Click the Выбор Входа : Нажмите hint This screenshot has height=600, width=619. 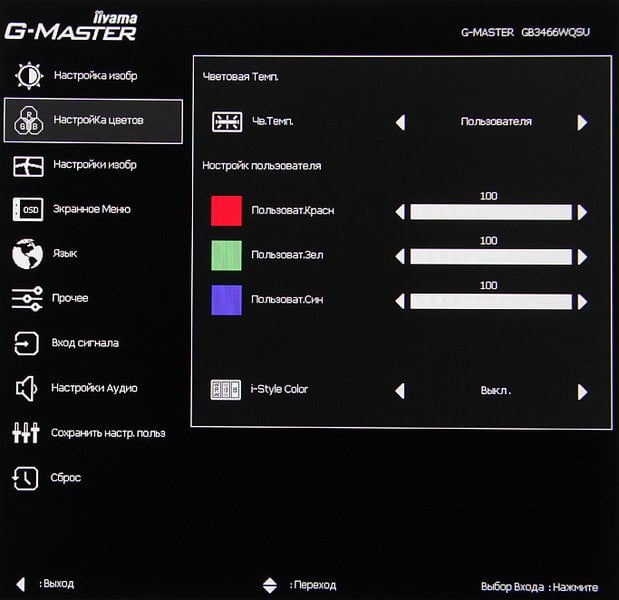click(539, 587)
